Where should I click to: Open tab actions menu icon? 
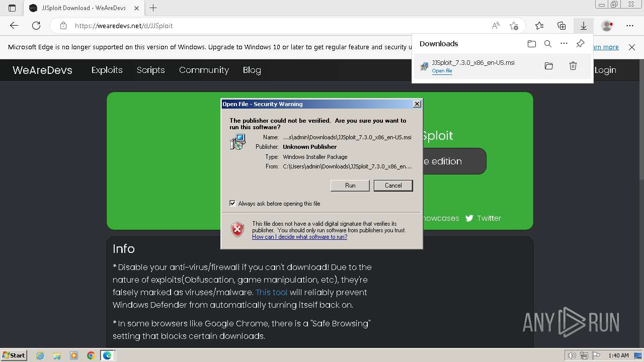(12, 8)
